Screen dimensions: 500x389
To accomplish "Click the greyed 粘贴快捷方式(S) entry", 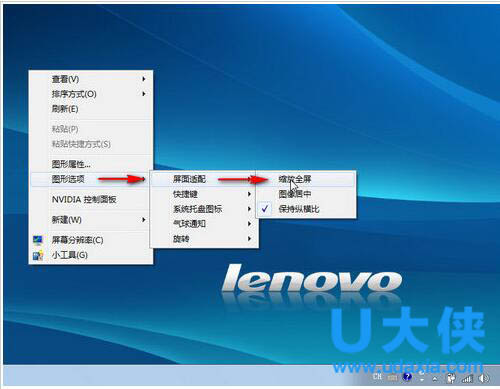I will (91, 144).
